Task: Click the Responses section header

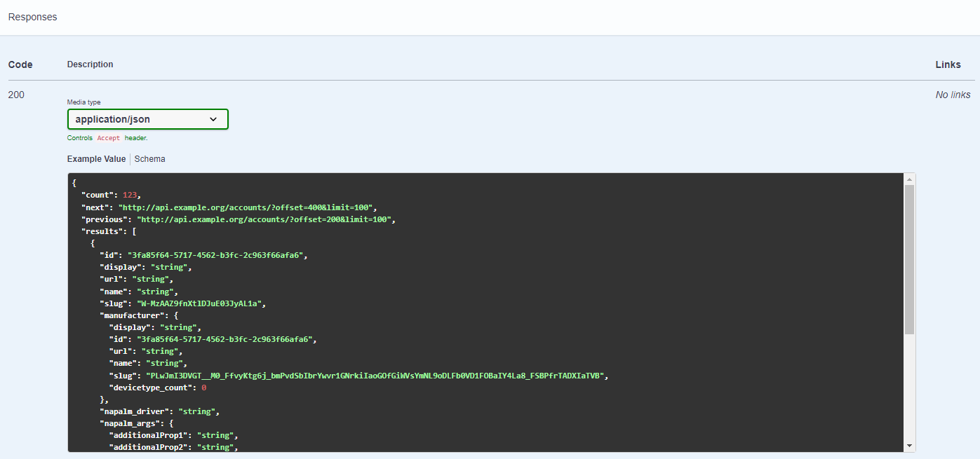Action: pyautogui.click(x=32, y=17)
